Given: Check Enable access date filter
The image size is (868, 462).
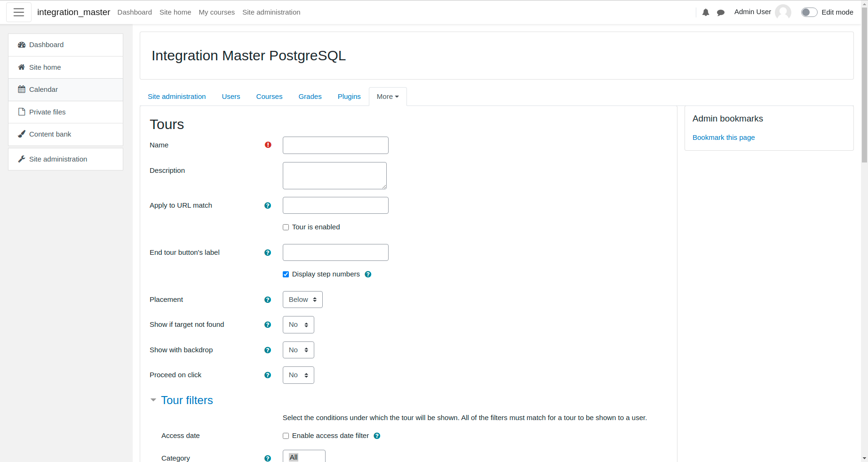Looking at the screenshot, I should pos(286,436).
